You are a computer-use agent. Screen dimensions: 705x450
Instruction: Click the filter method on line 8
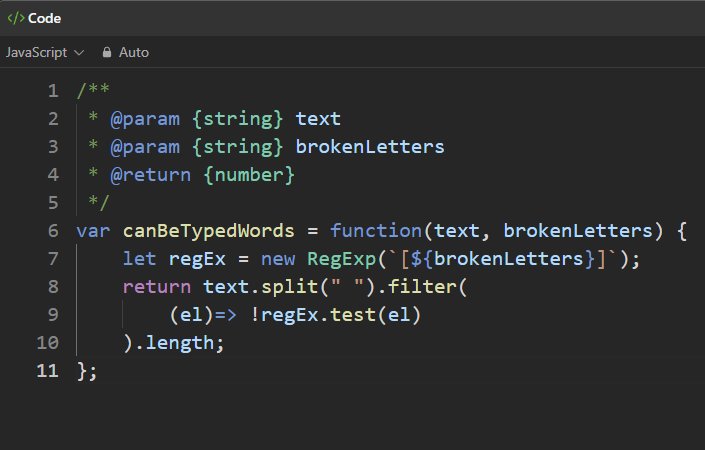coord(422,287)
